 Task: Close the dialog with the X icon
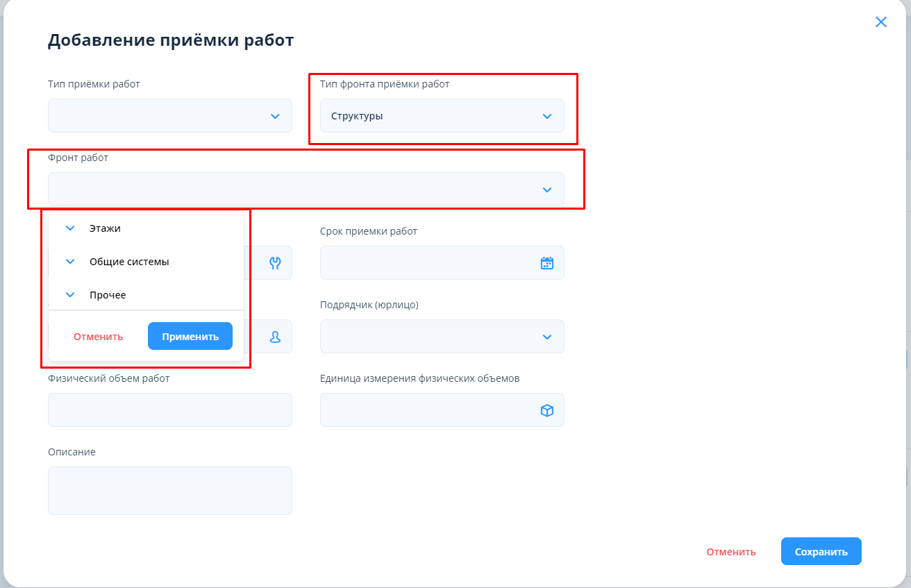(881, 22)
